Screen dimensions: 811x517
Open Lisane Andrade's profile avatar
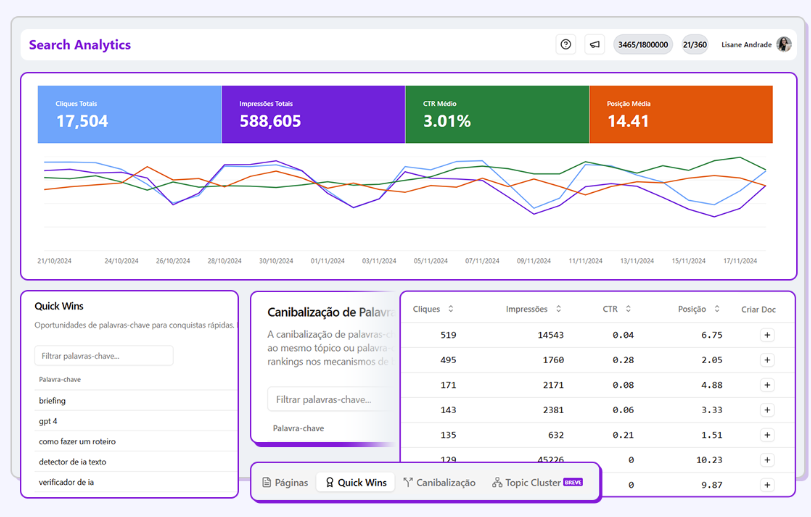coord(784,45)
